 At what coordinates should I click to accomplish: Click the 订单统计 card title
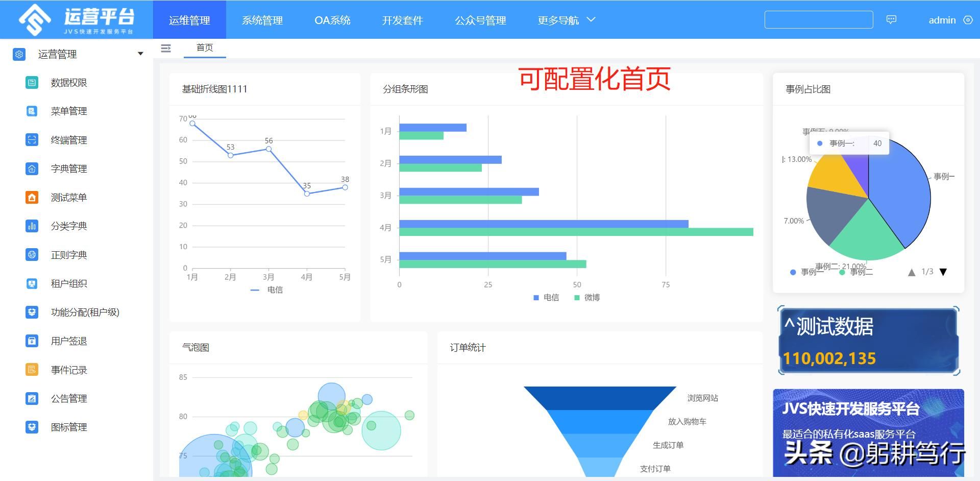point(468,347)
